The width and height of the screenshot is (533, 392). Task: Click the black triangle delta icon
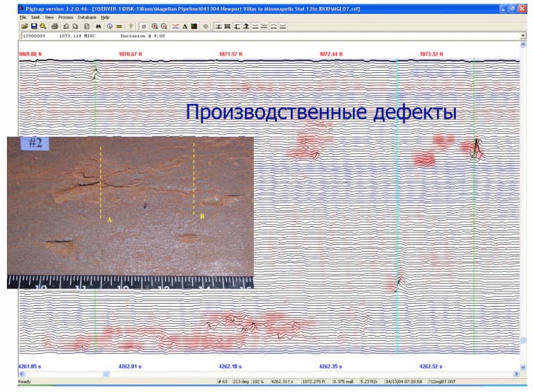point(185,26)
